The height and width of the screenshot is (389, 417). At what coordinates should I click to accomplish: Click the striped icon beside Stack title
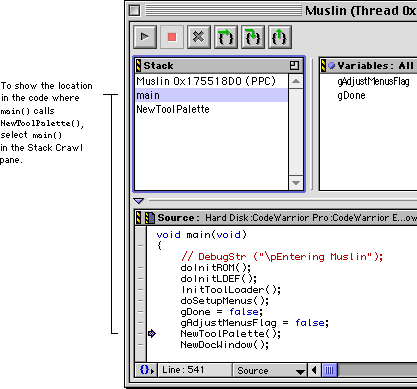(x=138, y=65)
